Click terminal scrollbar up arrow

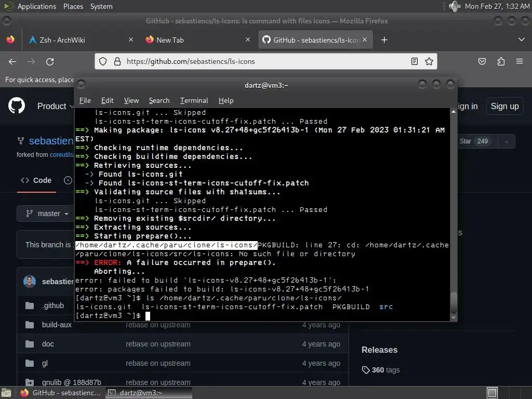454,112
